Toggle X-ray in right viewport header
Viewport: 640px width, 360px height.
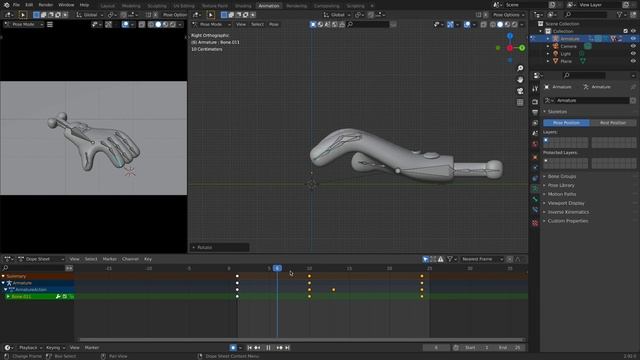click(484, 24)
